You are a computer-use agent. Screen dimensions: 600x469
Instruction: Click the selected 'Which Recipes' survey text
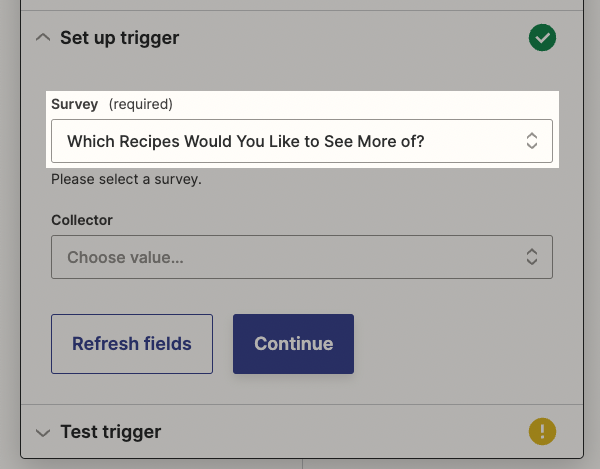(x=245, y=141)
